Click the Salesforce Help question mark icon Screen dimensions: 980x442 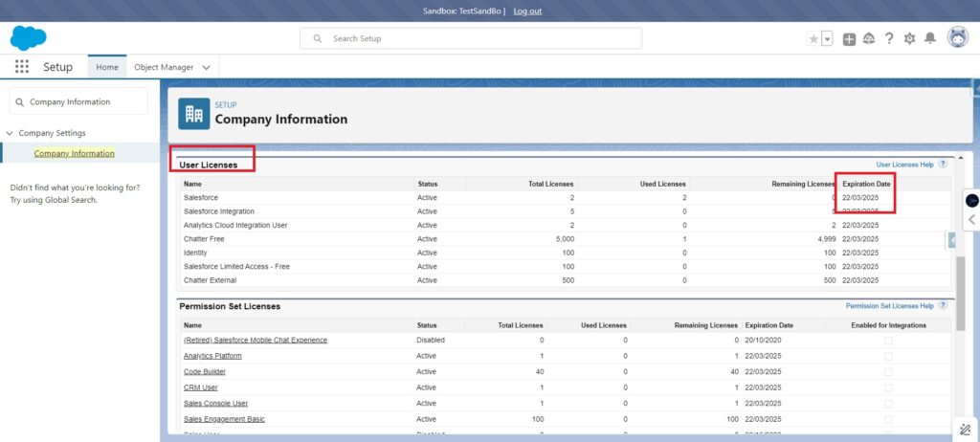(x=889, y=38)
